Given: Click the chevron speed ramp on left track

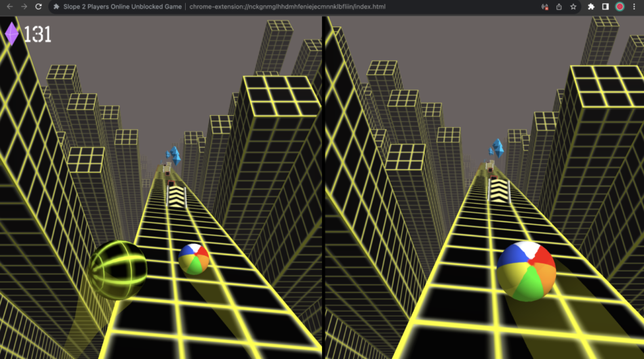Looking at the screenshot, I should click(177, 196).
